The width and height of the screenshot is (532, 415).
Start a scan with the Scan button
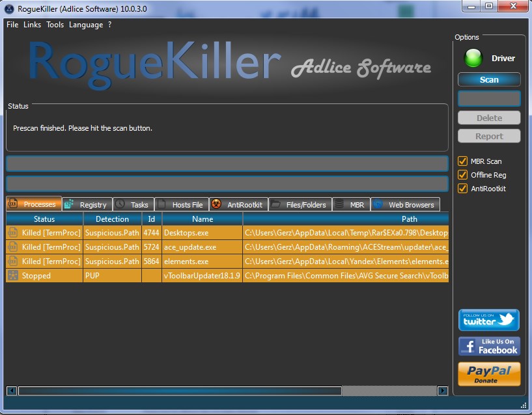(x=489, y=79)
